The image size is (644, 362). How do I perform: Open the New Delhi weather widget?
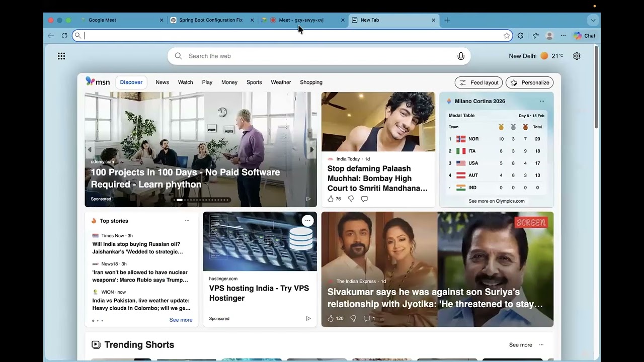coord(536,56)
